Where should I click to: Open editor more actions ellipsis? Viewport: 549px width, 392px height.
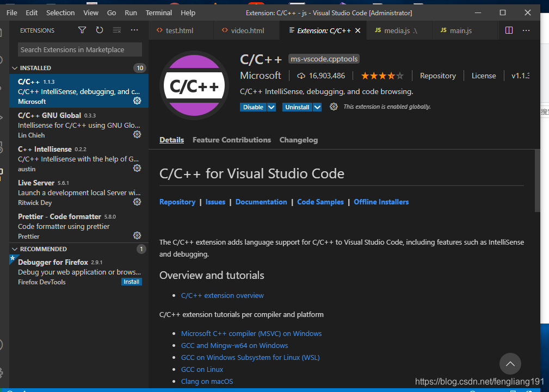[526, 30]
